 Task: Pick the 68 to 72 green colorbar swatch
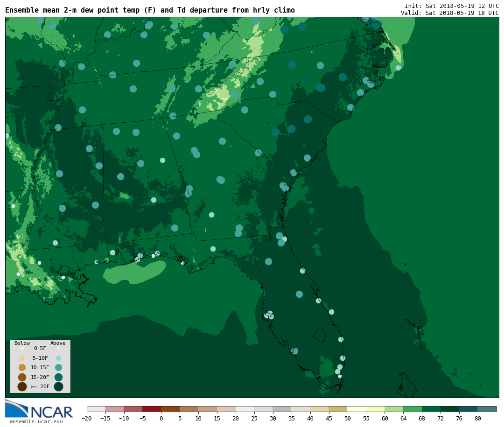pyautogui.click(x=432, y=409)
